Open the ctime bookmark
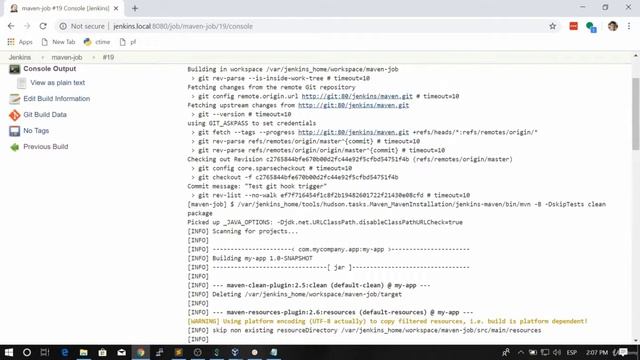Image resolution: width=640 pixels, height=360 pixels. pyautogui.click(x=97, y=42)
